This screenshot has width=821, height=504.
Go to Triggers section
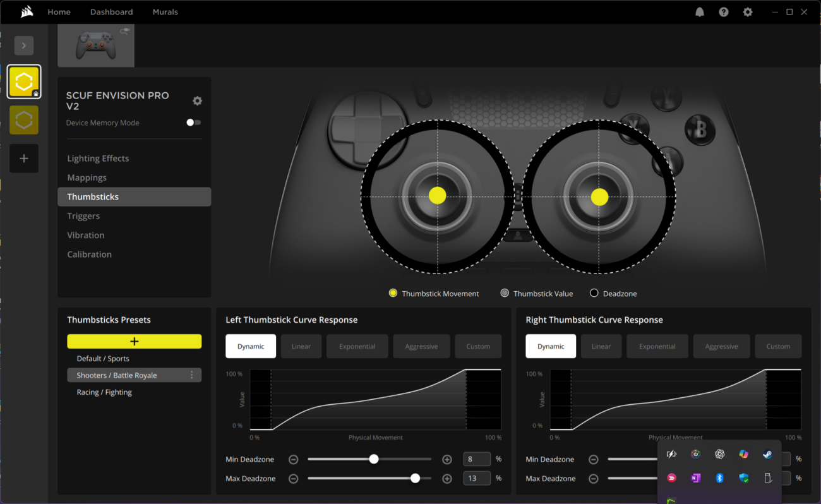coord(83,216)
